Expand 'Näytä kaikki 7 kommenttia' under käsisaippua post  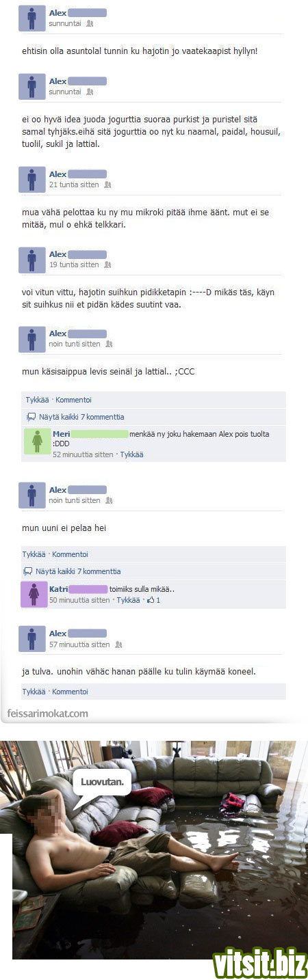coord(81,417)
